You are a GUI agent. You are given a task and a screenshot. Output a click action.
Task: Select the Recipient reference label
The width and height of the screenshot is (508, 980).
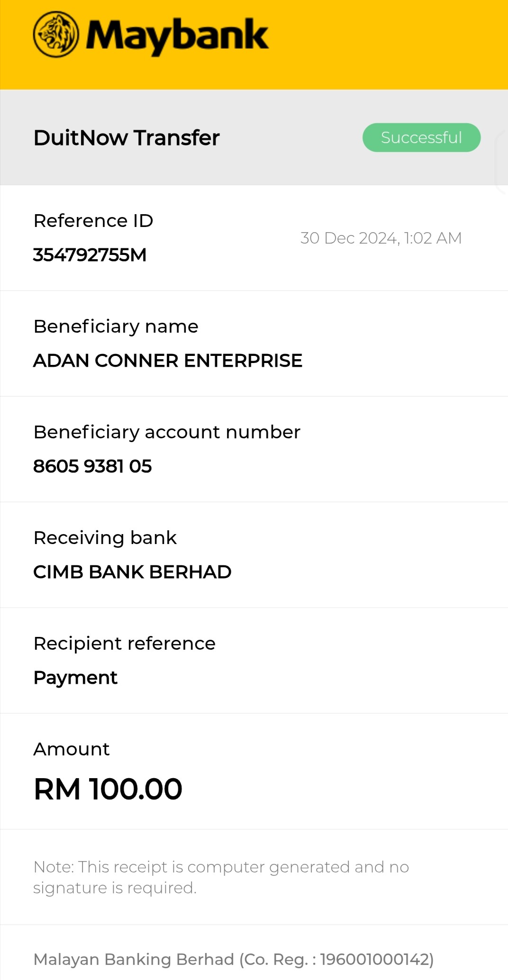125,644
